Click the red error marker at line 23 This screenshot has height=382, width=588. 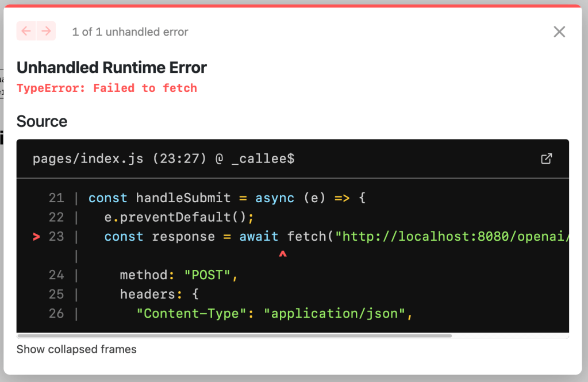(x=37, y=237)
